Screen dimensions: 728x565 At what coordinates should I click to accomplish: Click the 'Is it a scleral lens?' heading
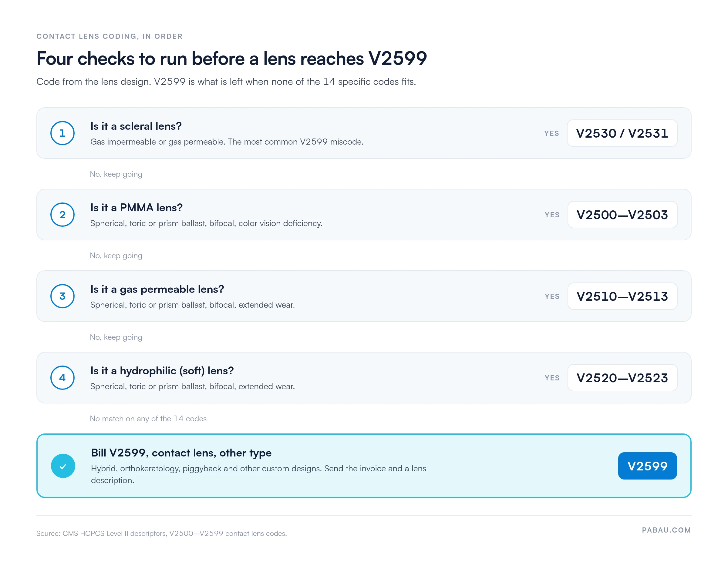[136, 126]
